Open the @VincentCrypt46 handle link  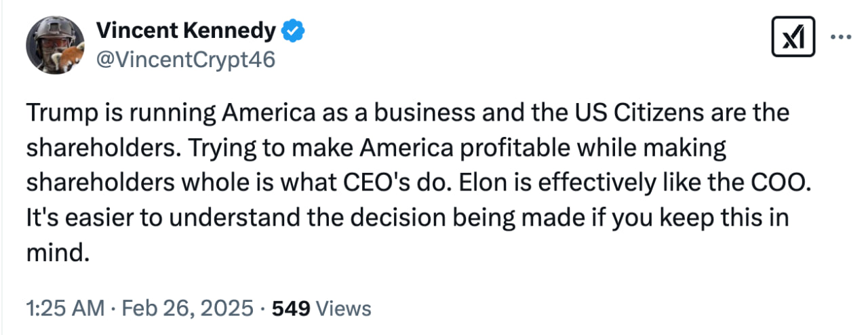[x=186, y=60]
